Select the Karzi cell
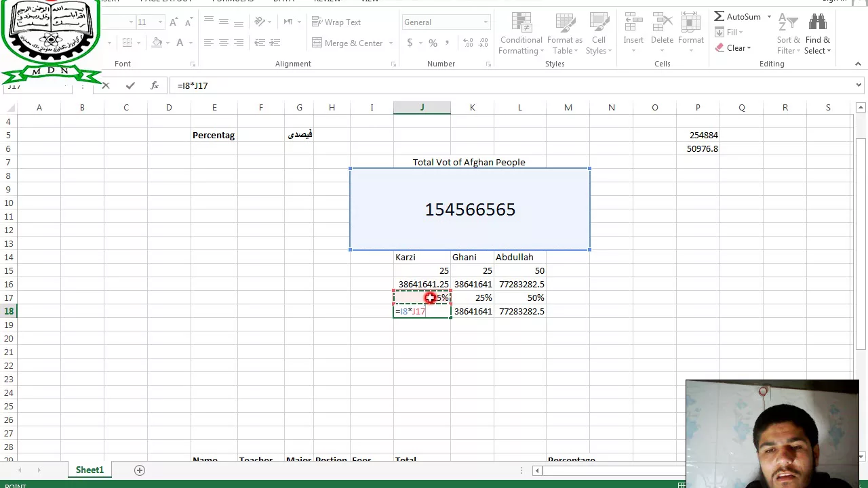Viewport: 868px width, 488px height. pos(422,257)
